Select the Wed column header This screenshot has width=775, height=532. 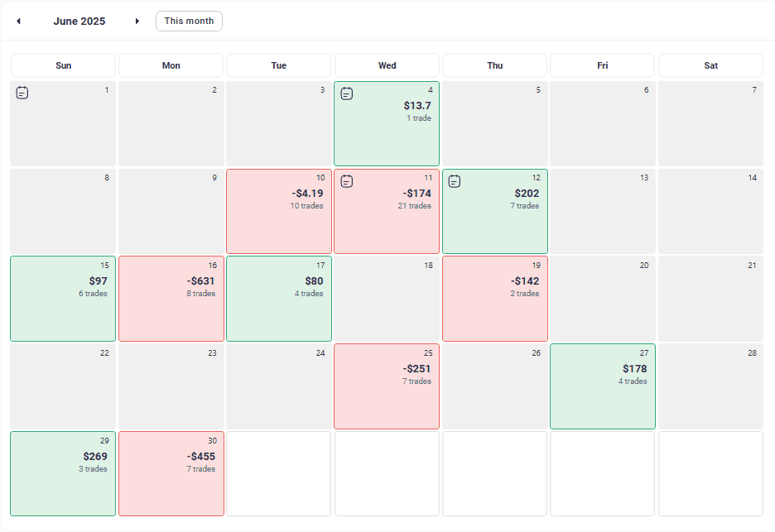(387, 65)
